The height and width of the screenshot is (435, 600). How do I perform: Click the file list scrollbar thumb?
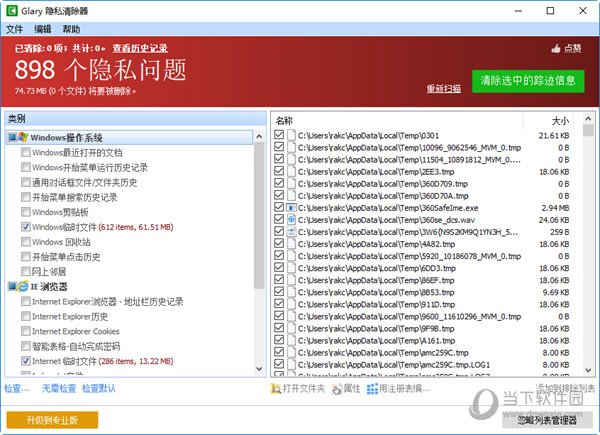(x=589, y=130)
